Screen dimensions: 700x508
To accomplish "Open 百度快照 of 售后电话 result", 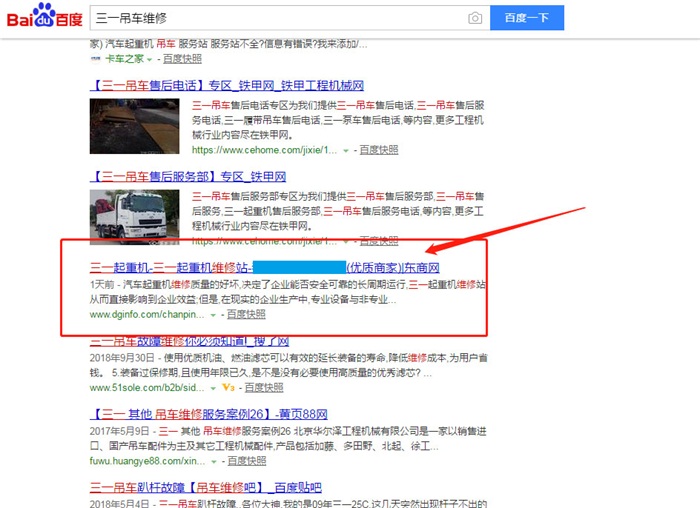I will pyautogui.click(x=379, y=150).
